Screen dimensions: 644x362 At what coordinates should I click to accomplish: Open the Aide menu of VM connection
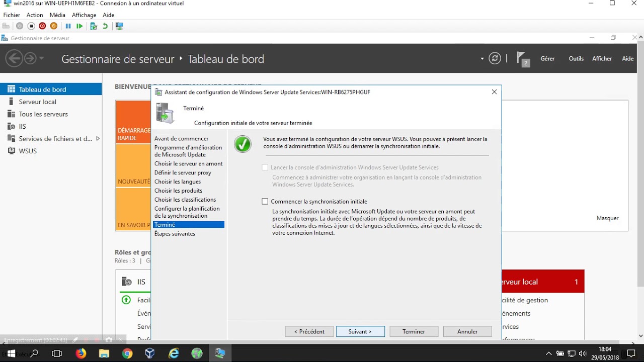(109, 15)
